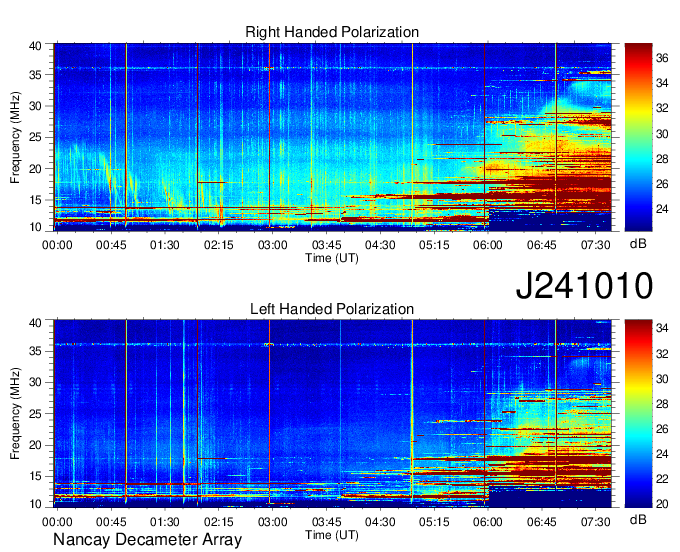680x552 pixels.
Task: Click the "Nancay Decameter Array" caption
Action: pyautogui.click(x=147, y=539)
